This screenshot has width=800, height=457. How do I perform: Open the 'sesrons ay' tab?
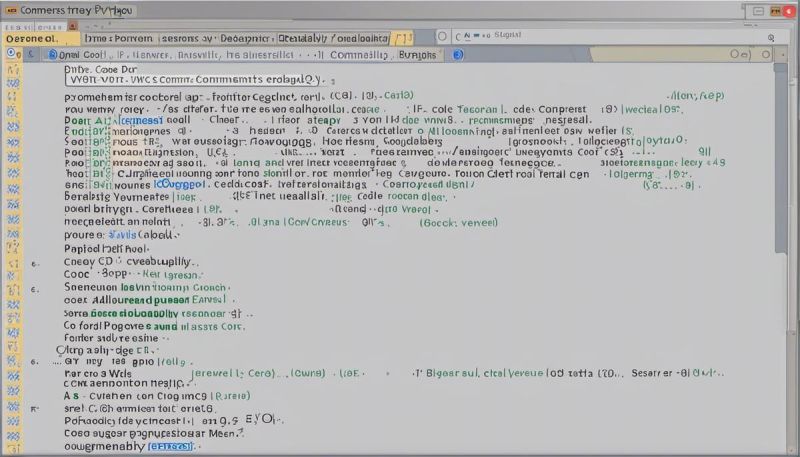[x=186, y=39]
